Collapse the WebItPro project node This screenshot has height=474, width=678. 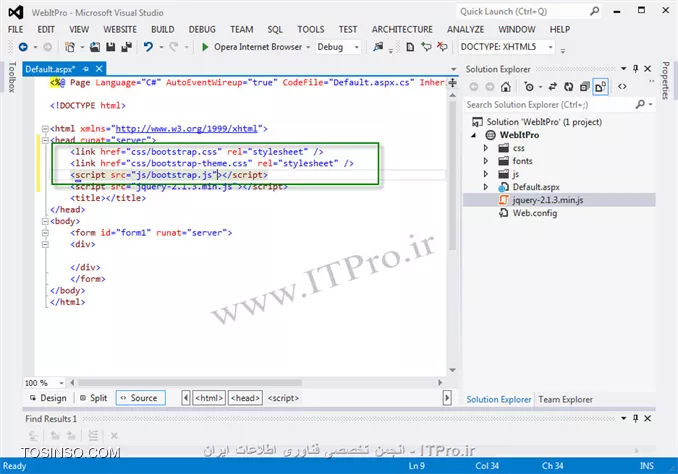pos(474,135)
